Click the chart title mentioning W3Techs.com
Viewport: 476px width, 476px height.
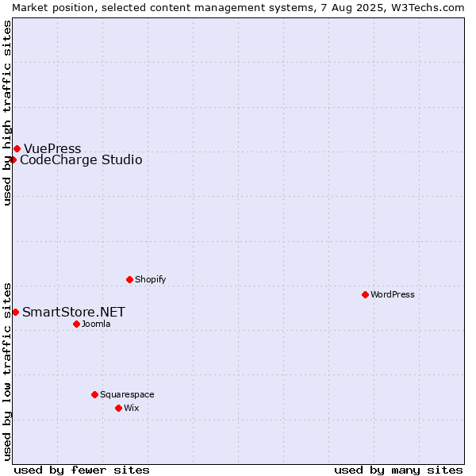tap(238, 8)
